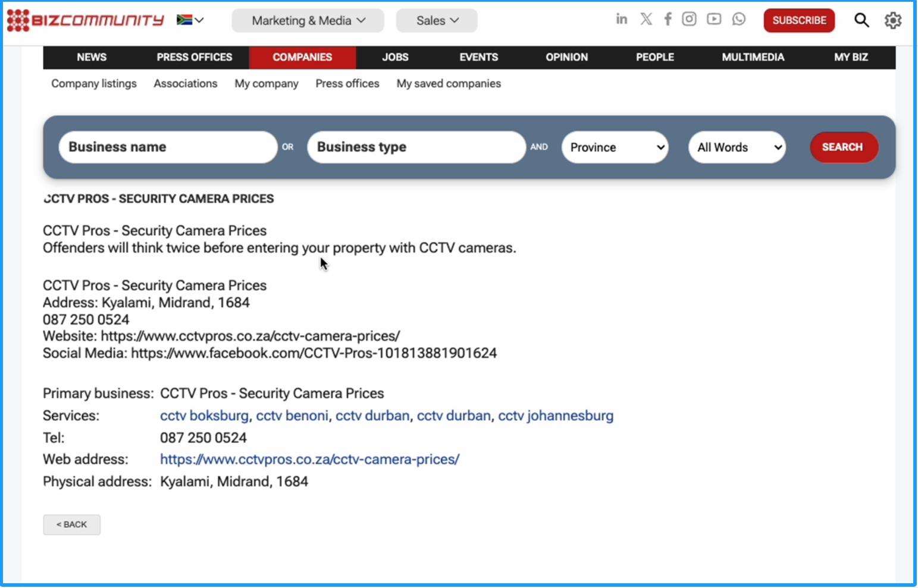This screenshot has height=588, width=918.
Task: Open the Province dropdown
Action: click(x=615, y=147)
